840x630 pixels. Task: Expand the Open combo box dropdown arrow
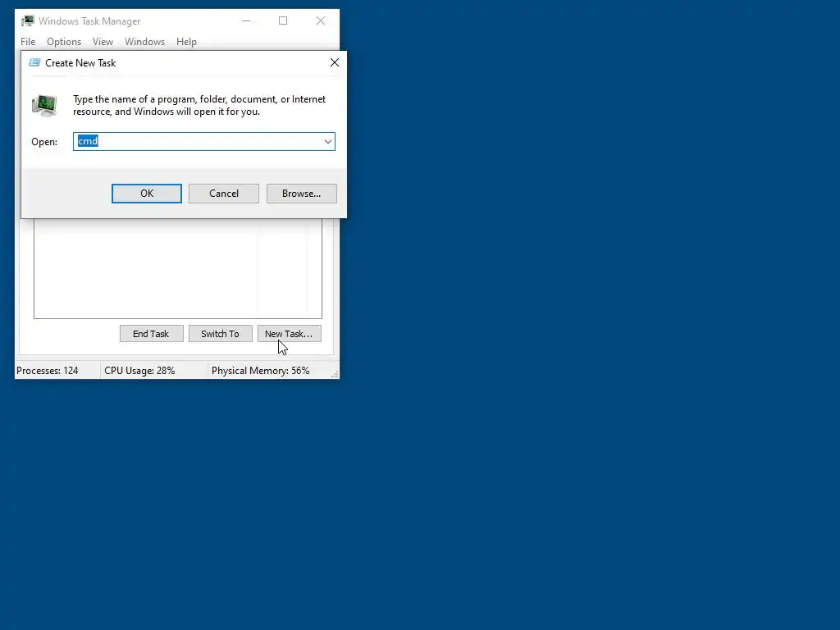click(327, 141)
